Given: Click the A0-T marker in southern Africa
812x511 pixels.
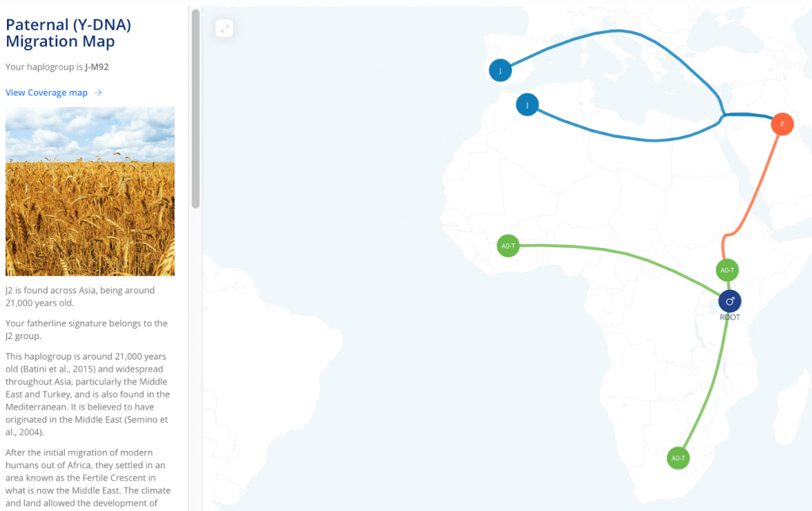Looking at the screenshot, I should pos(678,458).
